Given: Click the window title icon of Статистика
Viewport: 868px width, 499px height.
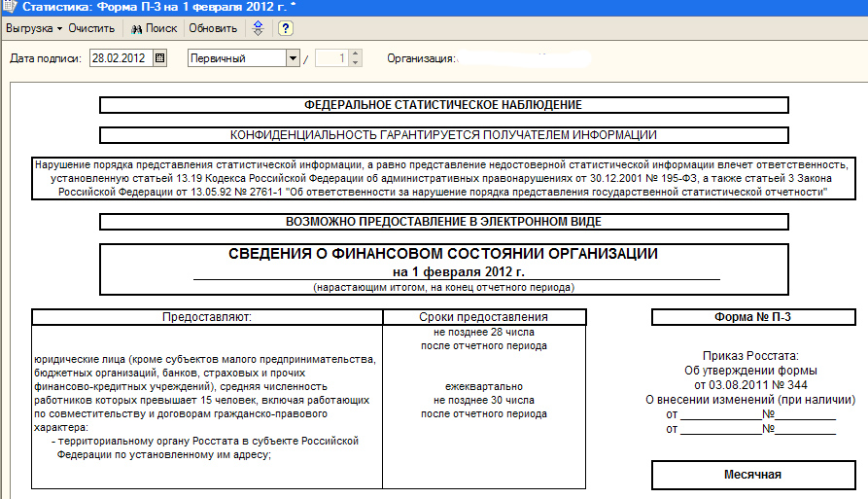Looking at the screenshot, I should (10, 7).
